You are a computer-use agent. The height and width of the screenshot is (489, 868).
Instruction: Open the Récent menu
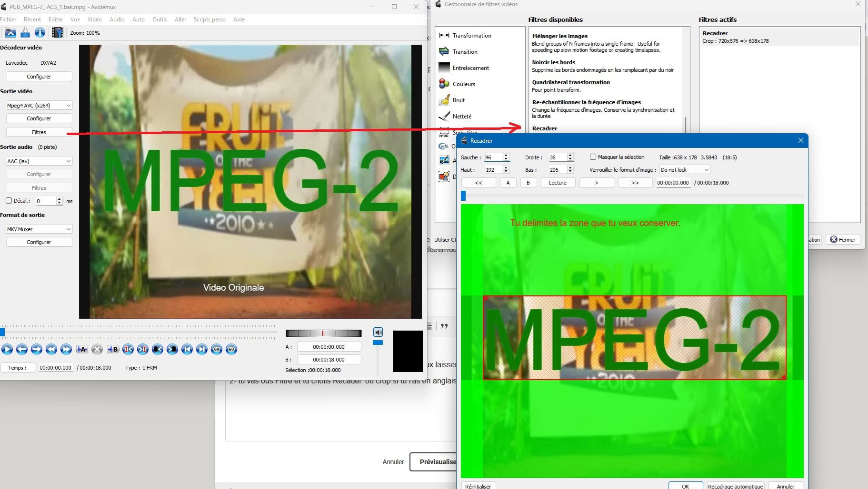32,20
